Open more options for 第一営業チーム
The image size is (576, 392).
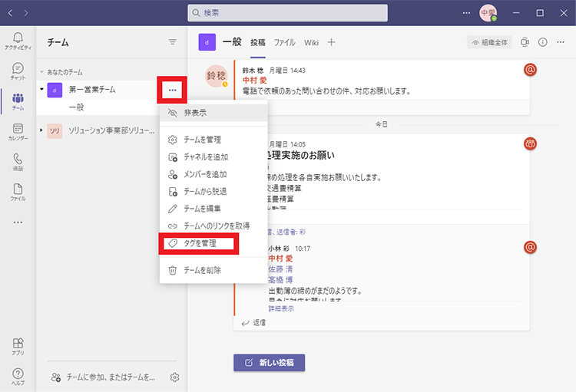pyautogui.click(x=172, y=90)
